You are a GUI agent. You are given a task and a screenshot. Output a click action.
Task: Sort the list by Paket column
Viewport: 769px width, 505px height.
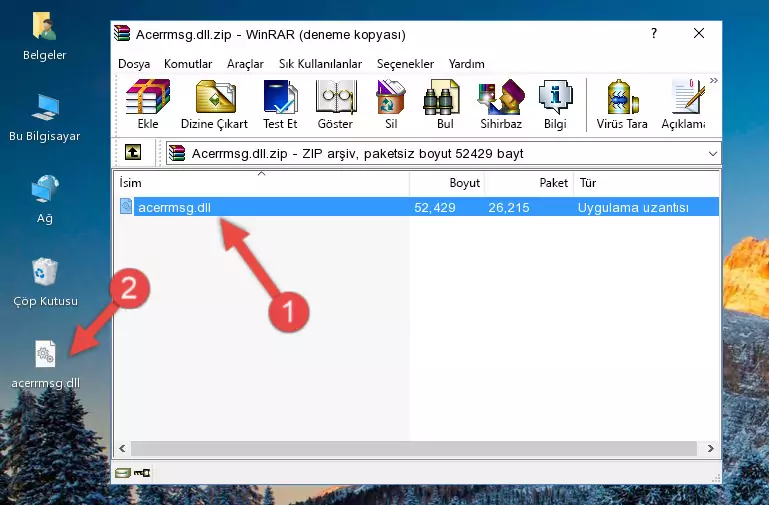click(529, 182)
